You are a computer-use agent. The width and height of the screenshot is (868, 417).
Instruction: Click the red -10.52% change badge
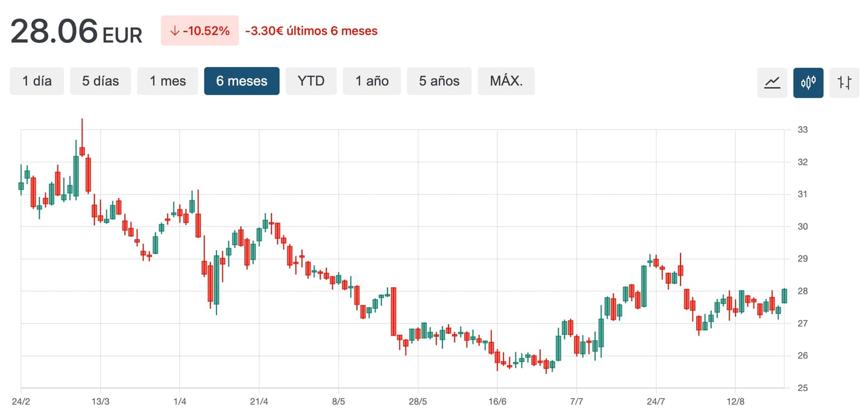pyautogui.click(x=200, y=31)
